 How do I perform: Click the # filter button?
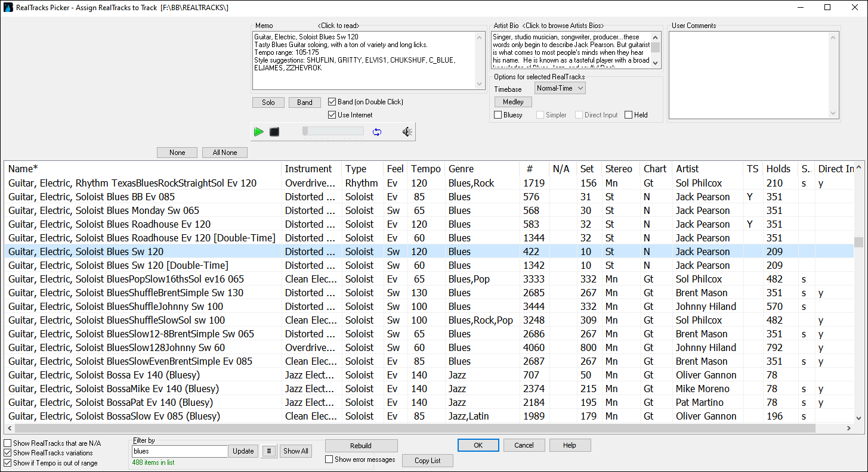tap(269, 451)
